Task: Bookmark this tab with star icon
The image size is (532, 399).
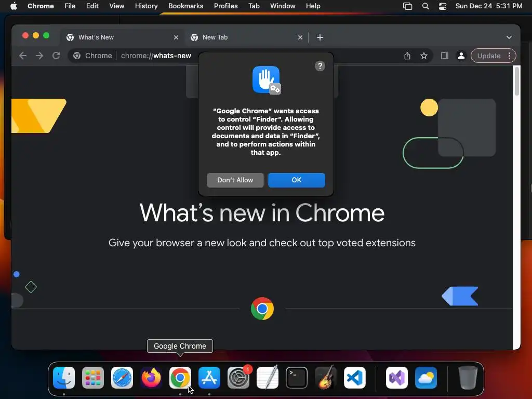Action: click(x=424, y=56)
